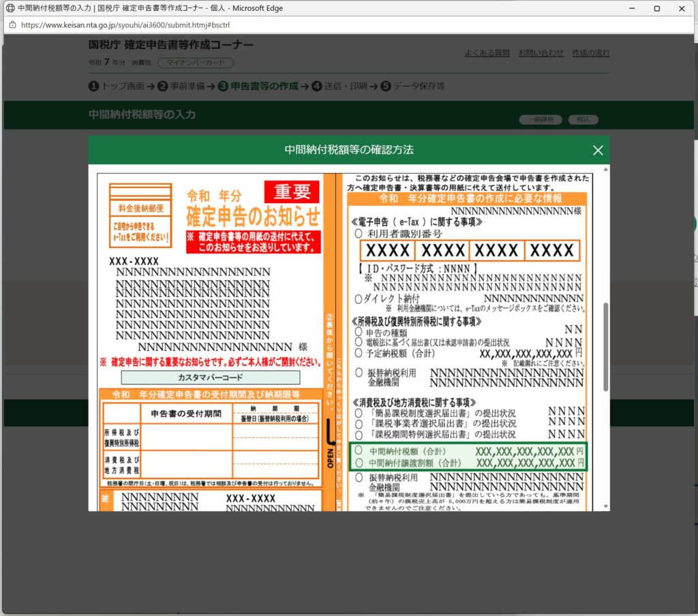Maximize the Microsoft Edge window
This screenshot has width=698, height=616.
pos(656,8)
